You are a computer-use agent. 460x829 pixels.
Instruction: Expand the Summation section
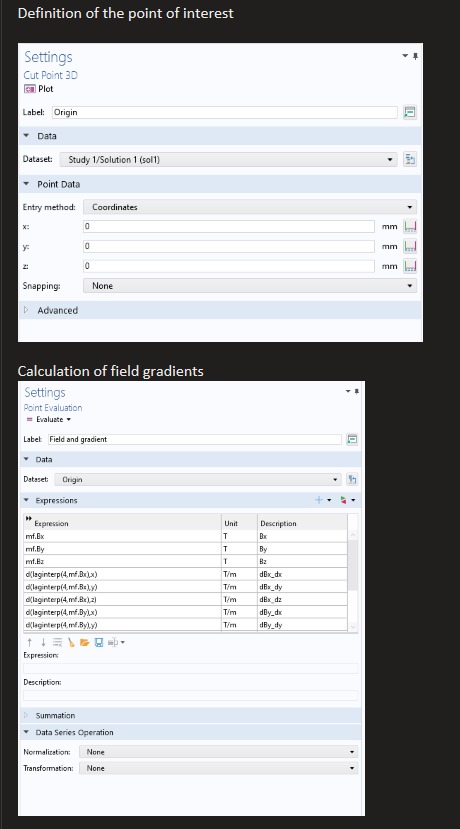pyautogui.click(x=26, y=715)
